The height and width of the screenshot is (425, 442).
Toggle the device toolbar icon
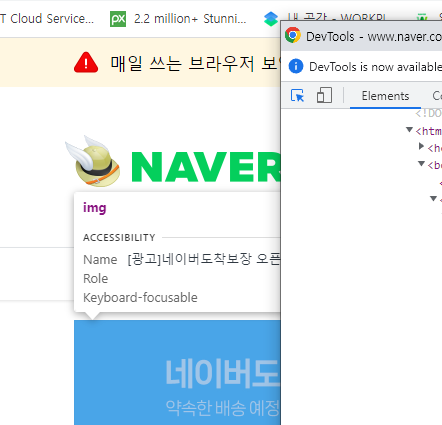coord(324,95)
